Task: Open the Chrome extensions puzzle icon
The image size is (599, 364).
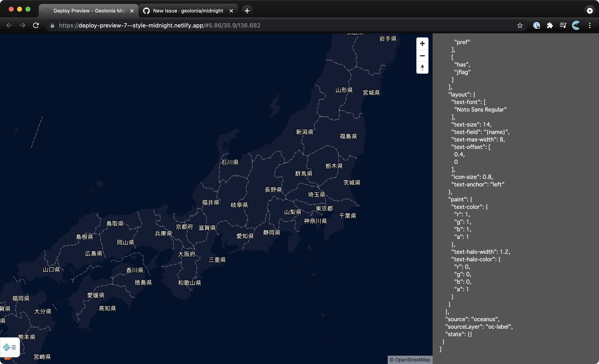Action: [550, 25]
